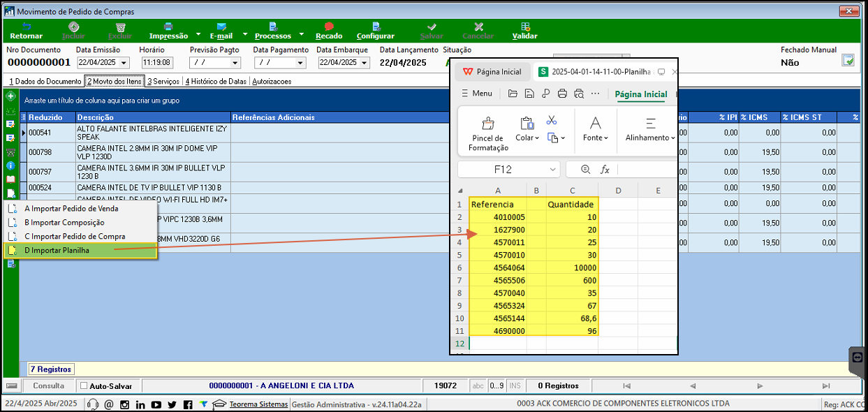Click the LinkedIn icon in status bar
The image size is (868, 412).
click(x=140, y=404)
